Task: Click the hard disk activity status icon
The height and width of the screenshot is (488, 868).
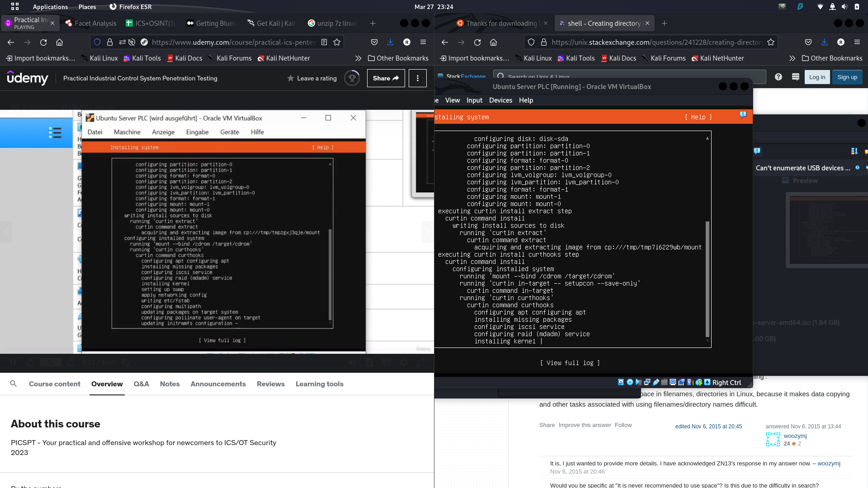Action: pyautogui.click(x=621, y=382)
